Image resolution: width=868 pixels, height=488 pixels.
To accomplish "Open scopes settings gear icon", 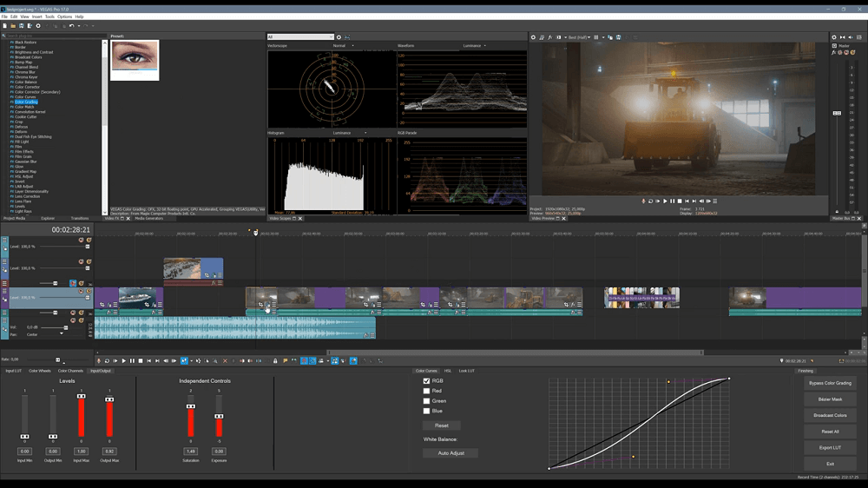I will (339, 37).
